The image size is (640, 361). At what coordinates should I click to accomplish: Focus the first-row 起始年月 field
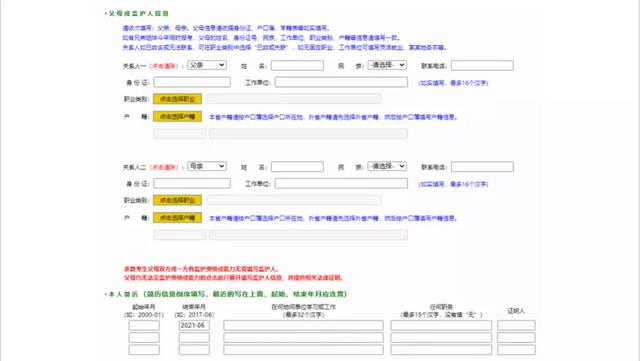(144, 325)
